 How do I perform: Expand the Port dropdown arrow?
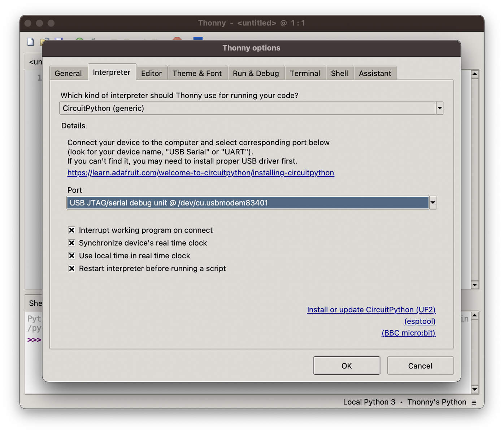(x=433, y=203)
